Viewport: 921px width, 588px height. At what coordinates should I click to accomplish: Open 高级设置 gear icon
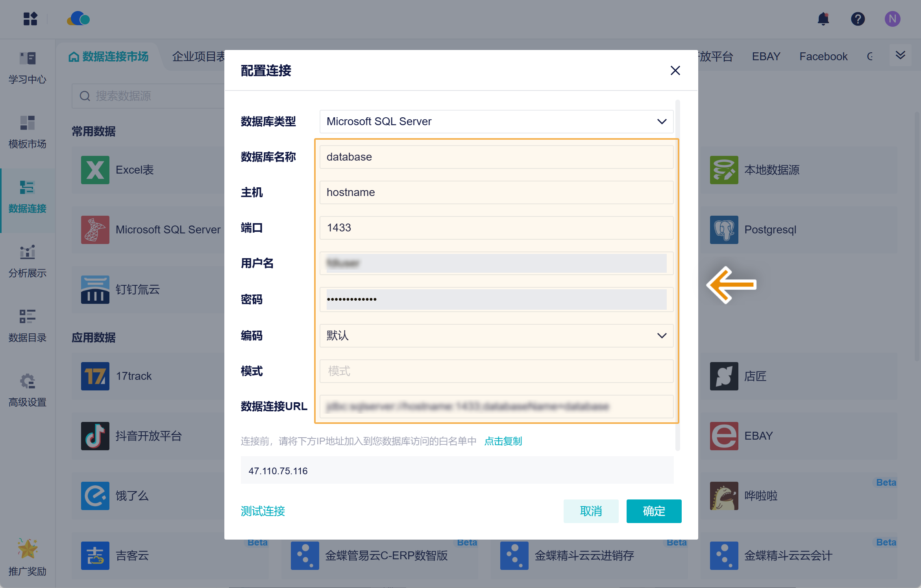[28, 390]
